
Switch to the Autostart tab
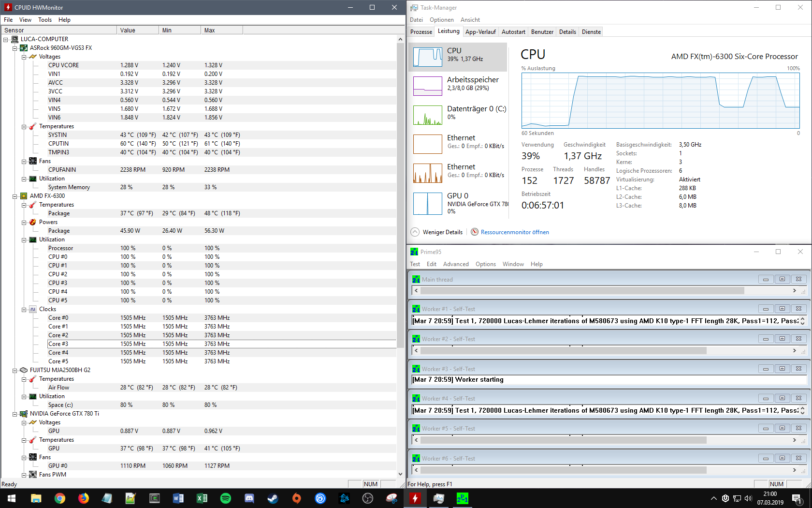[x=513, y=32]
